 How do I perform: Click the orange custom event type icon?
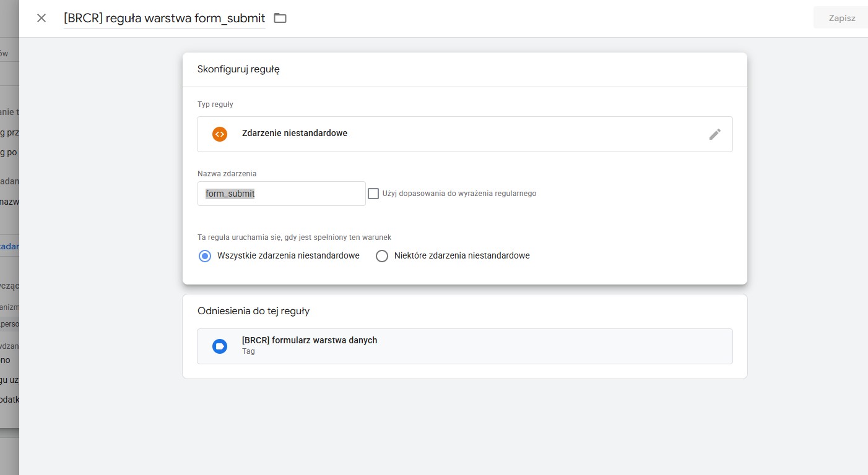(x=220, y=134)
